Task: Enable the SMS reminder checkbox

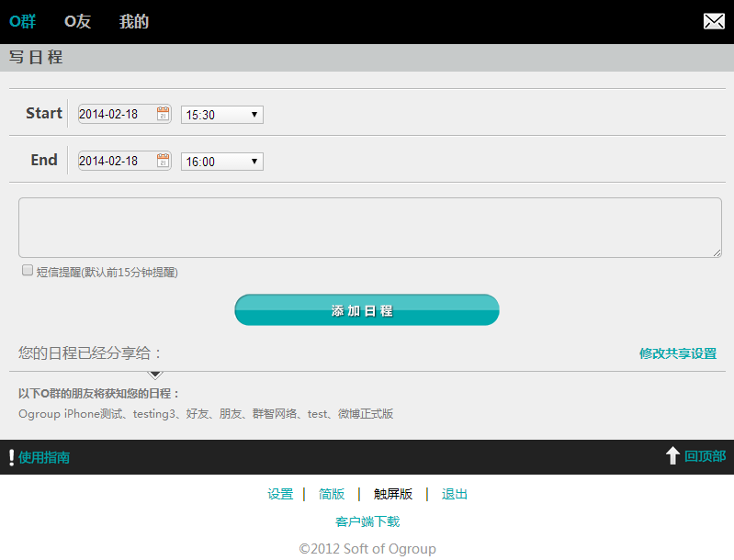Action: pos(28,271)
